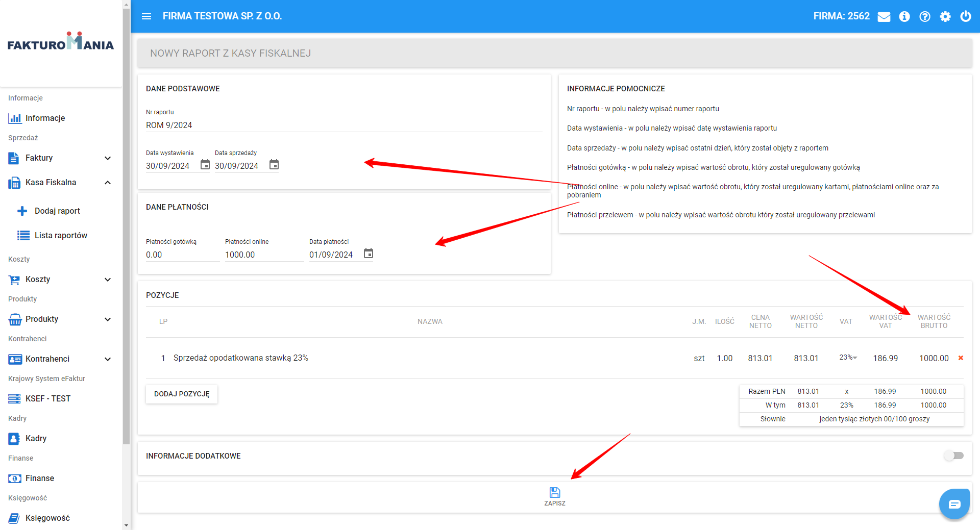Click the Zapisz save disk icon
The image size is (980, 530).
point(555,492)
